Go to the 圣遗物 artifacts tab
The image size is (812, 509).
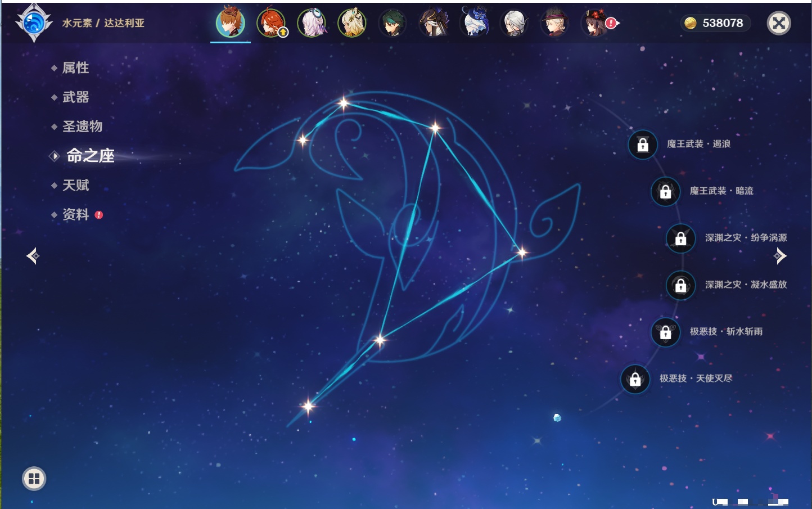click(82, 127)
